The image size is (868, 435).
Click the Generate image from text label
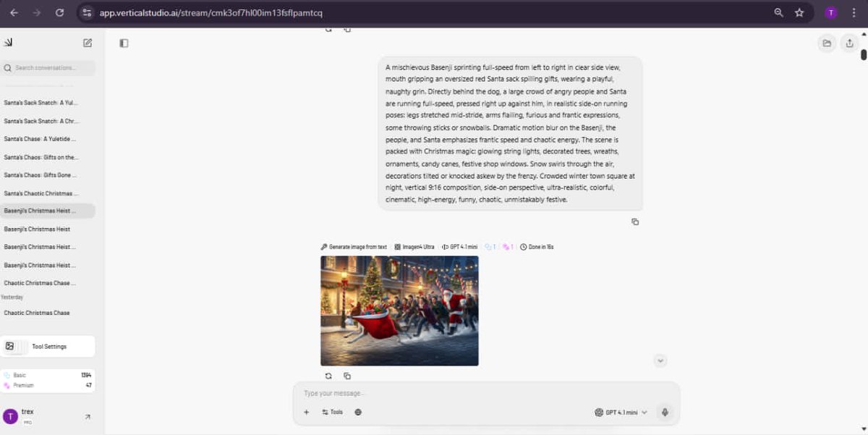(x=354, y=247)
